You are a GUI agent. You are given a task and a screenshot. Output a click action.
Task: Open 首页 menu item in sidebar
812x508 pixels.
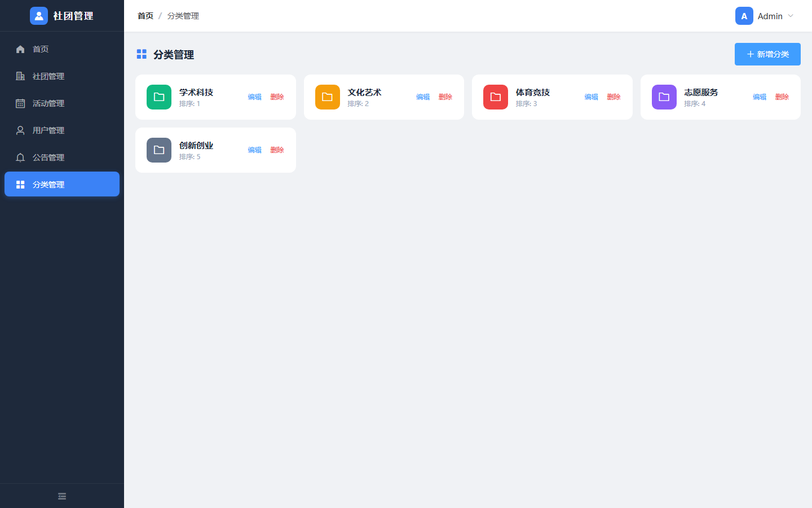click(x=62, y=49)
